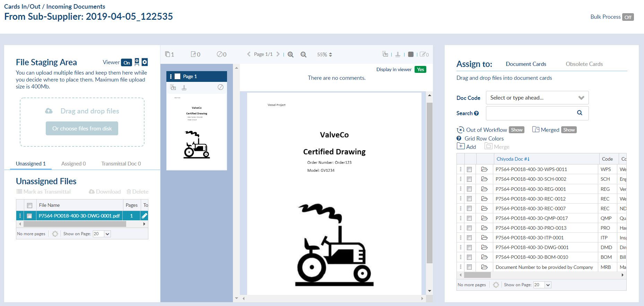Image resolution: width=644 pixels, height=306 pixels.
Task: Open row menu for DWG-0001.pdf file
Action: [x=20, y=216]
